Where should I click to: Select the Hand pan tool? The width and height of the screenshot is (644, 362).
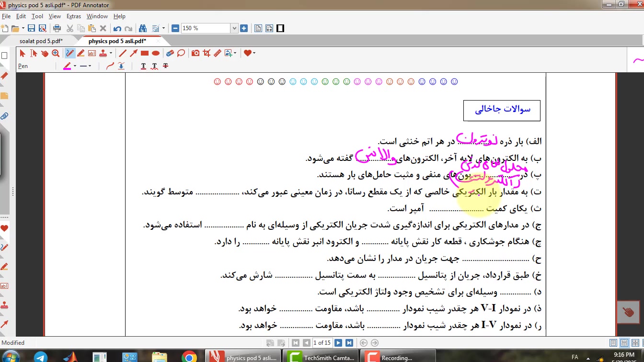tap(45, 53)
